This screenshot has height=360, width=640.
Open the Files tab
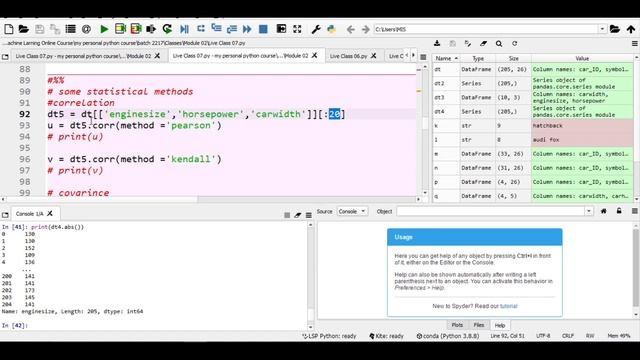click(479, 325)
